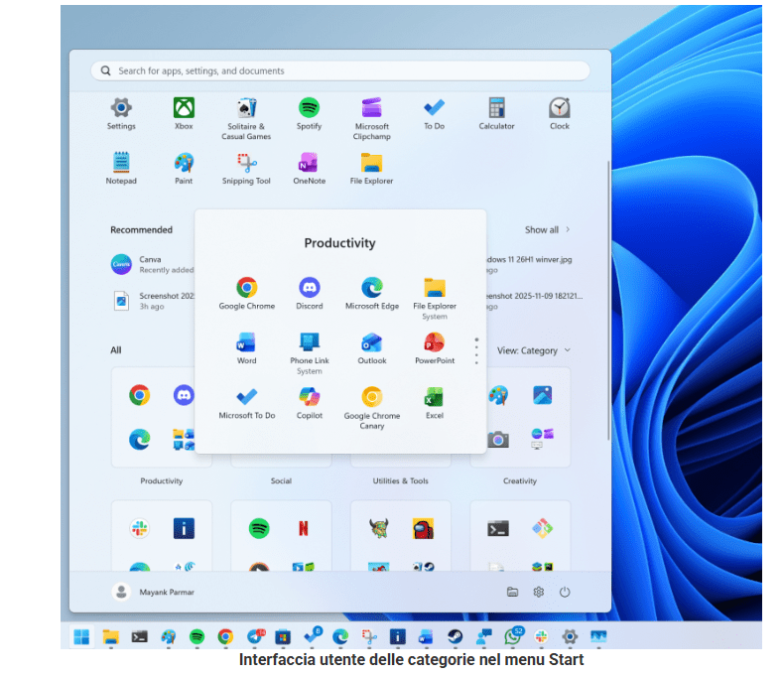This screenshot has height=677, width=784.
Task: Open the Calculator pinned app
Action: coord(496,108)
